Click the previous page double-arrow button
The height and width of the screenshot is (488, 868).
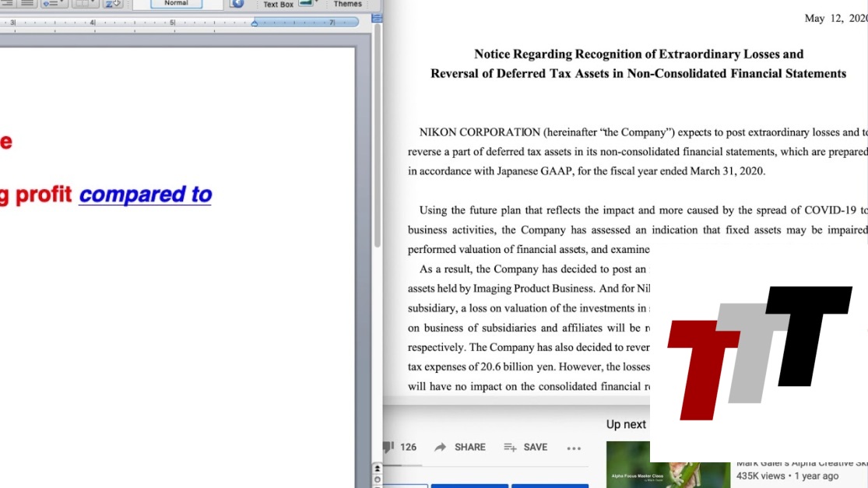(378, 469)
